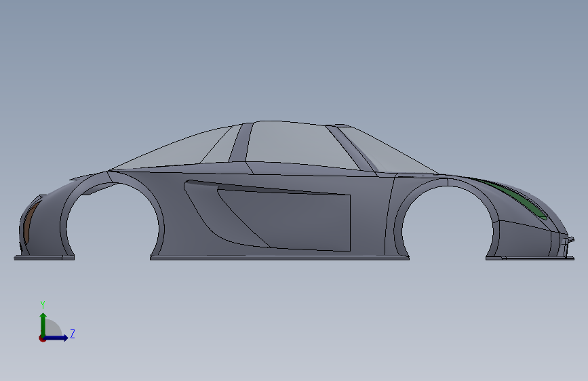Click the green Y axis arrow of the triad

43,324
